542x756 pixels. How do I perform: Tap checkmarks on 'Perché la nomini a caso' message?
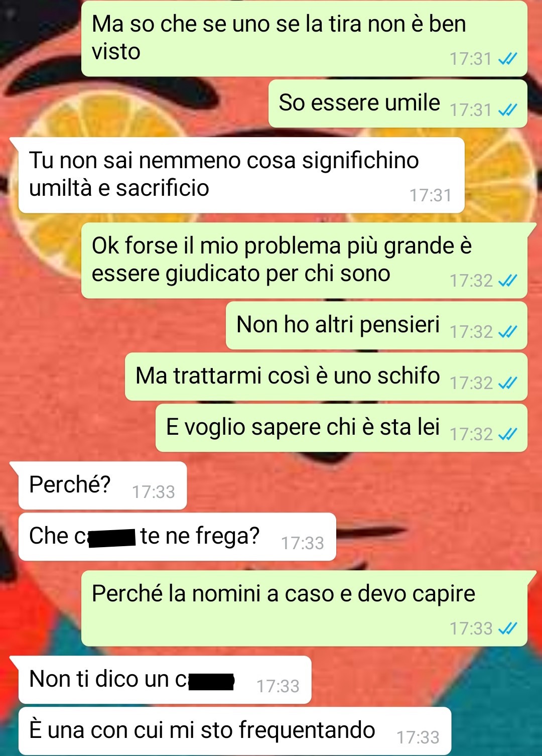pos(507,628)
